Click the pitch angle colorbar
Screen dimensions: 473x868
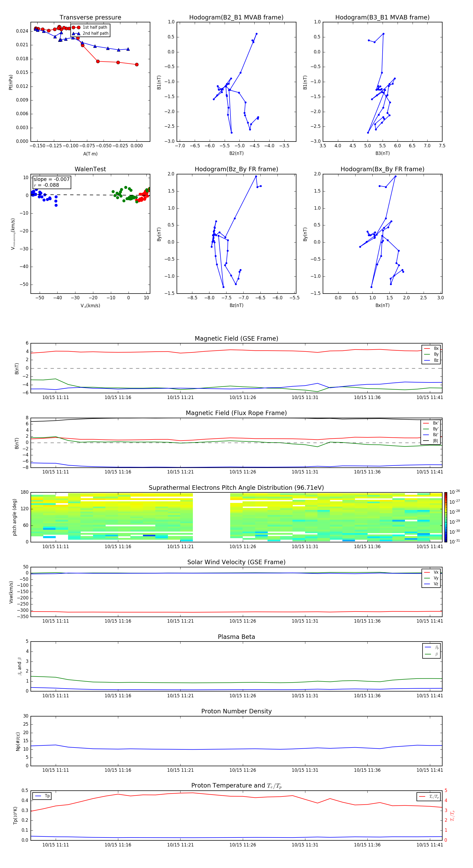coord(446,517)
